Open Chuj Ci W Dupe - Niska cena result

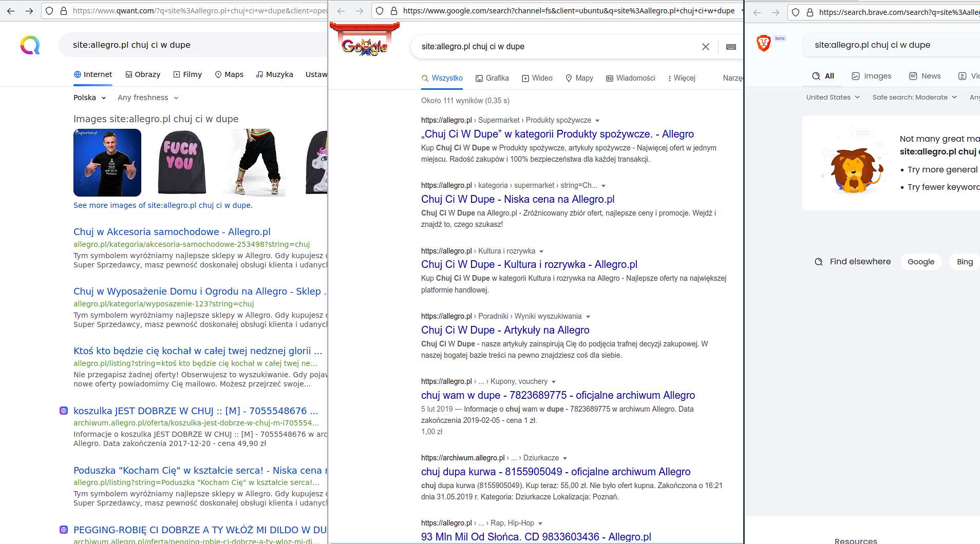point(518,199)
